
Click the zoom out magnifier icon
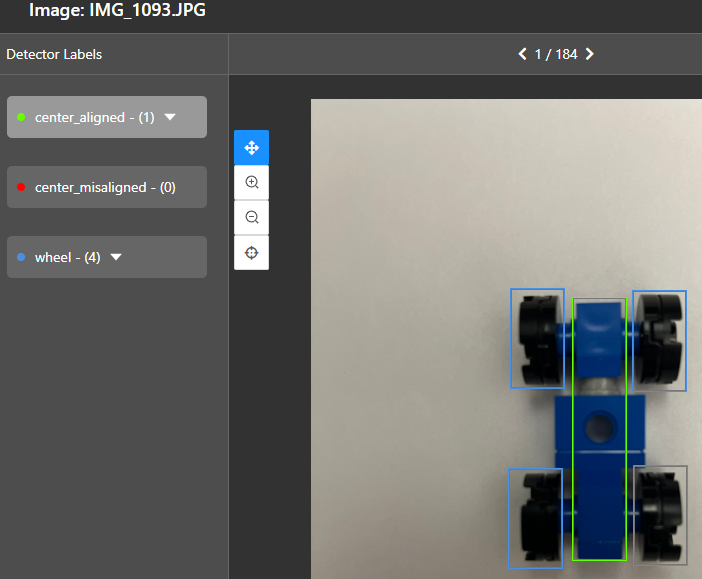251,217
